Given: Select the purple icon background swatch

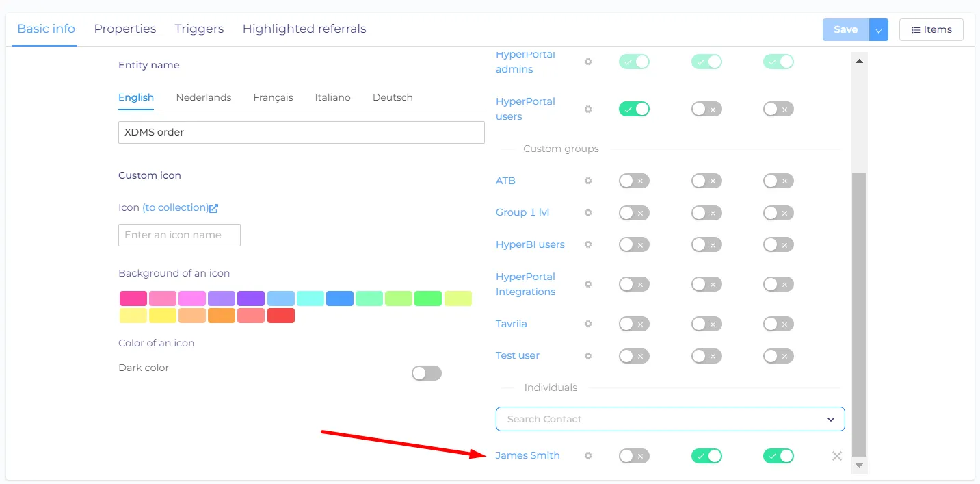Looking at the screenshot, I should [x=251, y=298].
